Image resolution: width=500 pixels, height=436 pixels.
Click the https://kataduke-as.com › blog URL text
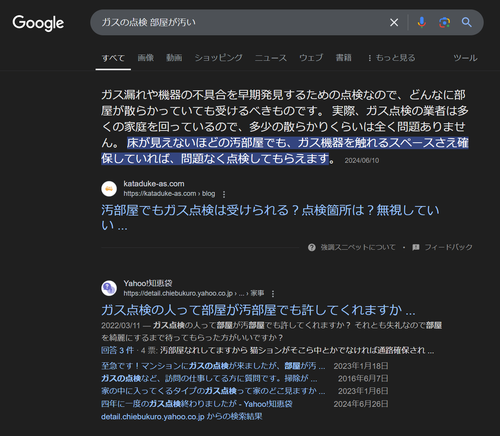169,194
